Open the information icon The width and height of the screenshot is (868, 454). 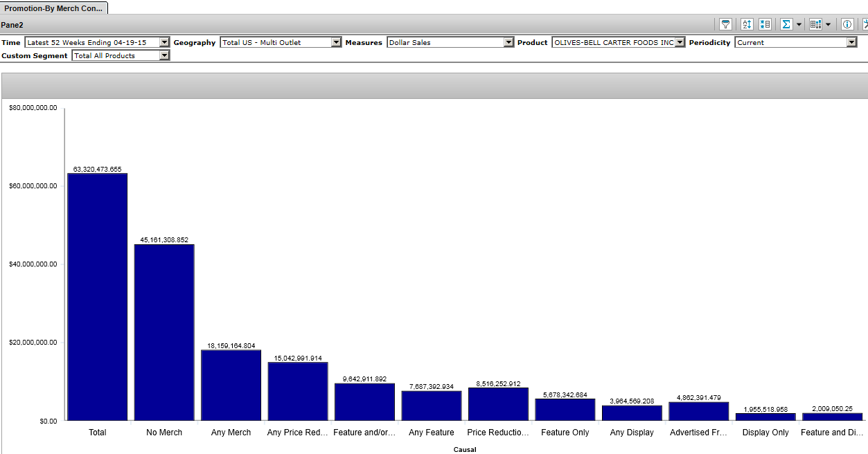[847, 24]
